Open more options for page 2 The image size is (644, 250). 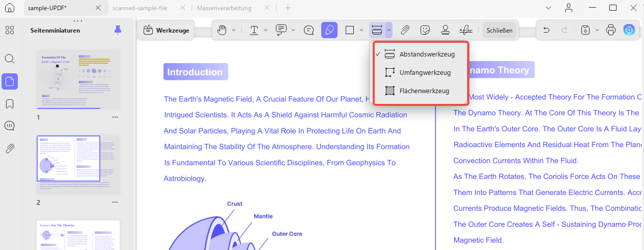point(115,202)
